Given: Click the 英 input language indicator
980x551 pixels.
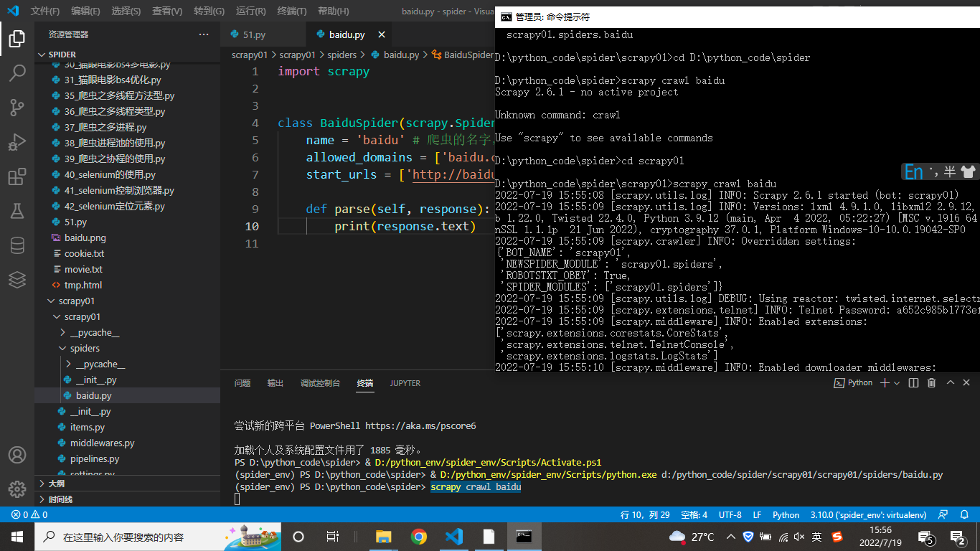Looking at the screenshot, I should 817,537.
